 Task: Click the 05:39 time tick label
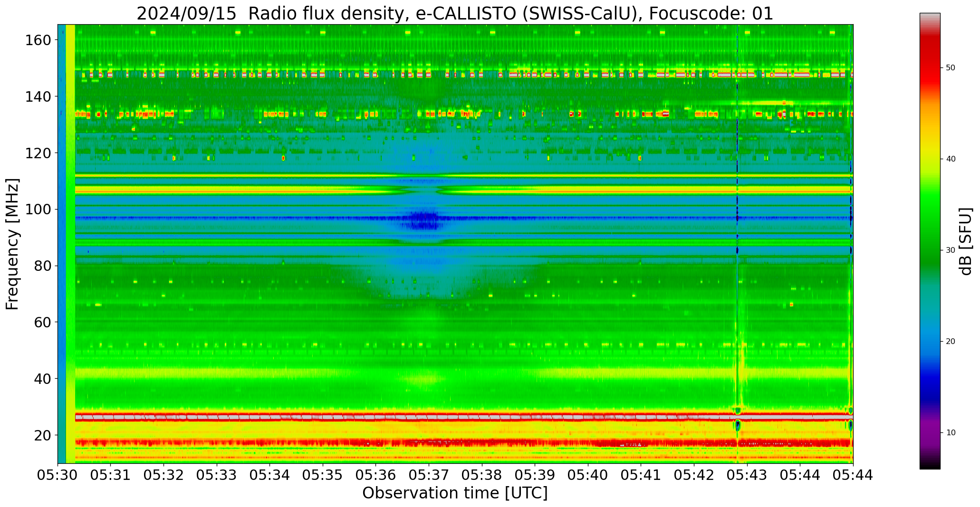(x=535, y=475)
